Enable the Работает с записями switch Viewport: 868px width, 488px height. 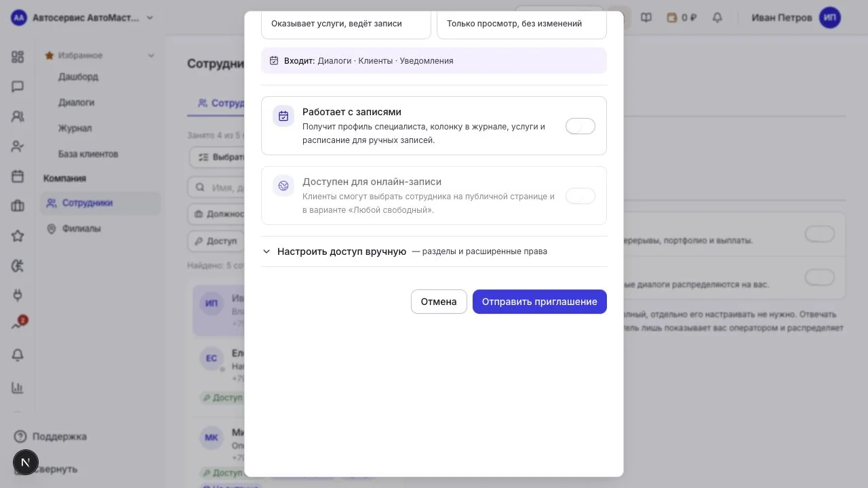tap(580, 126)
